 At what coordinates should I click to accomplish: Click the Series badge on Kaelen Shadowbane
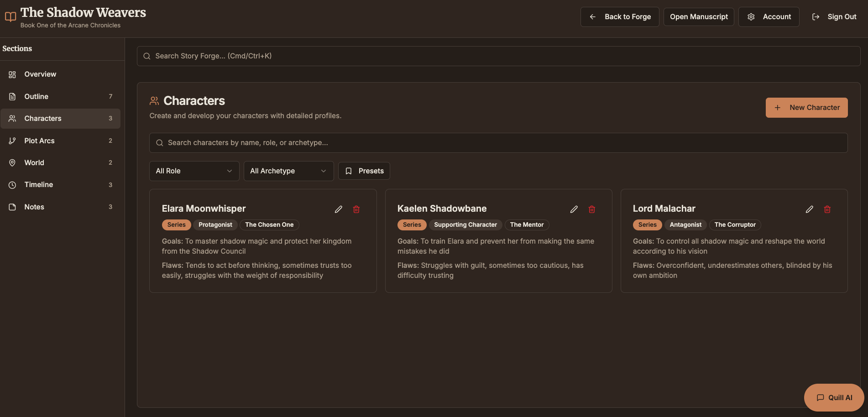tap(412, 225)
